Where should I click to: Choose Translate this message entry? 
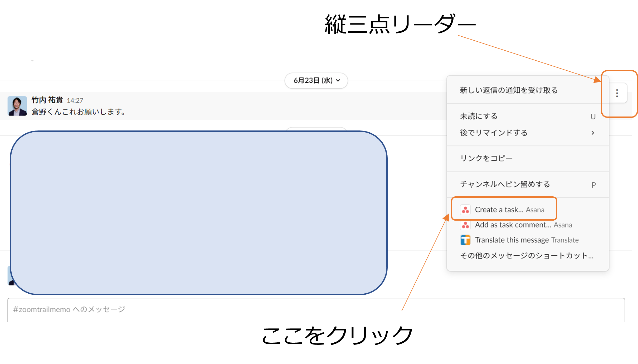point(528,240)
